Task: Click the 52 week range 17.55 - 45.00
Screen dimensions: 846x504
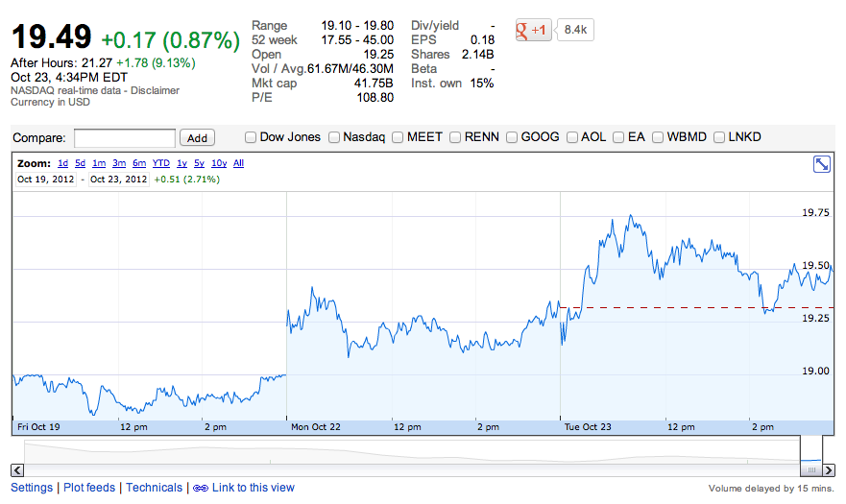Action: click(357, 40)
